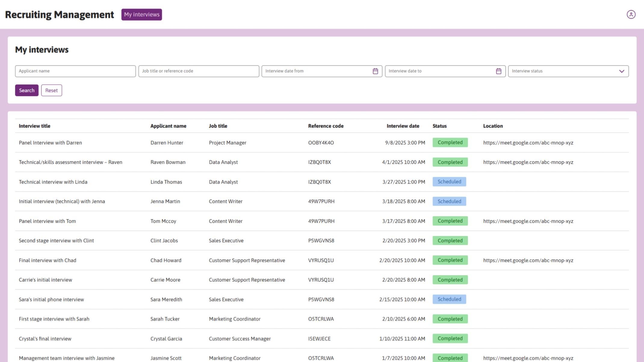Select the Applicant name column header

click(168, 126)
